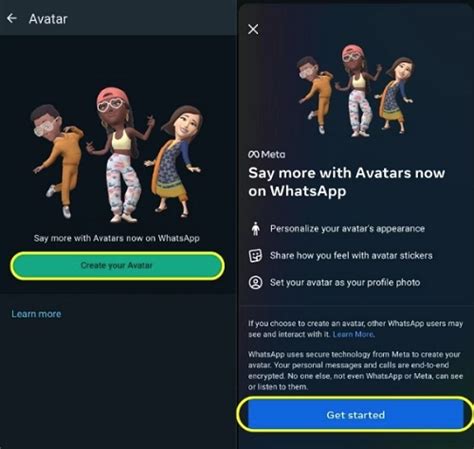Image resolution: width=474 pixels, height=449 pixels.
Task: Click the left-panel avatar in the patterned dress
Action: (175, 162)
